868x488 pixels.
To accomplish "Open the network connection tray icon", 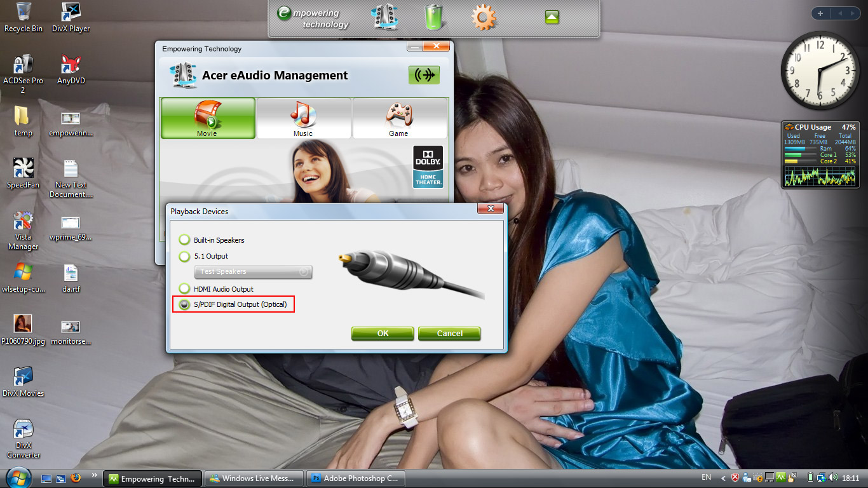I will (822, 478).
